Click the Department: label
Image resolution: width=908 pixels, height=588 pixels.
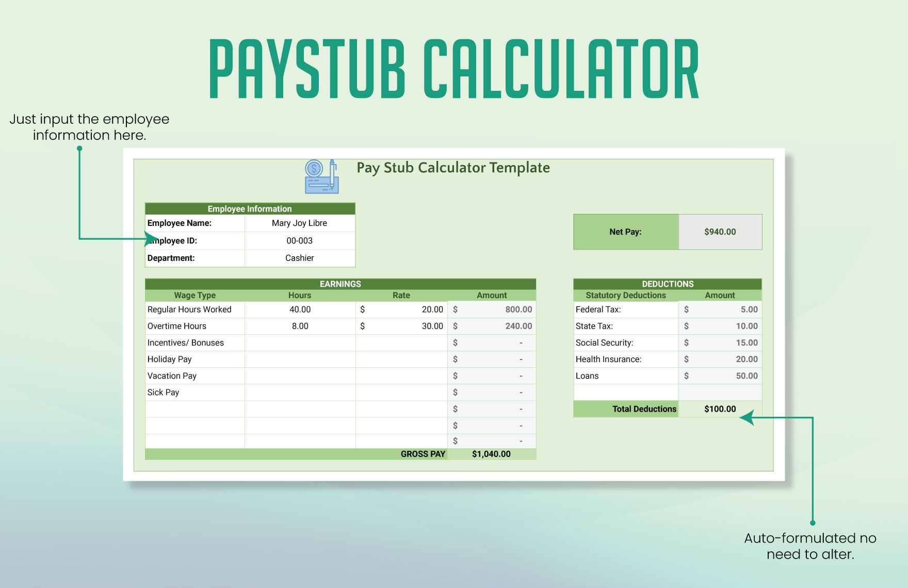(x=171, y=258)
